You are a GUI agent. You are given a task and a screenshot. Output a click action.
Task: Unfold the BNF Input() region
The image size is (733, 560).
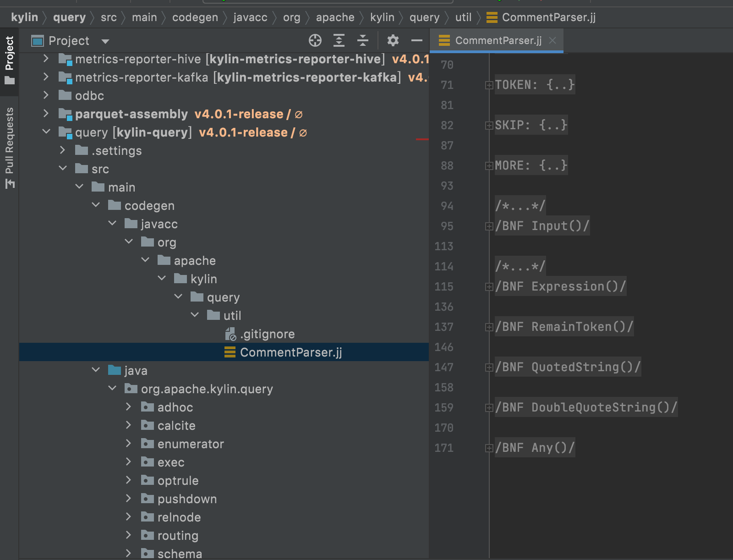pos(489,226)
